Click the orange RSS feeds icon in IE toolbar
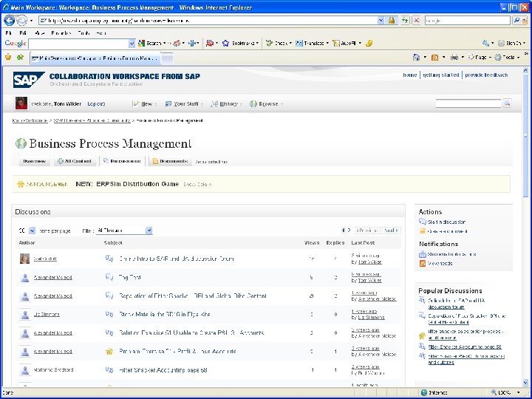The height and width of the screenshot is (399, 532). (x=434, y=58)
